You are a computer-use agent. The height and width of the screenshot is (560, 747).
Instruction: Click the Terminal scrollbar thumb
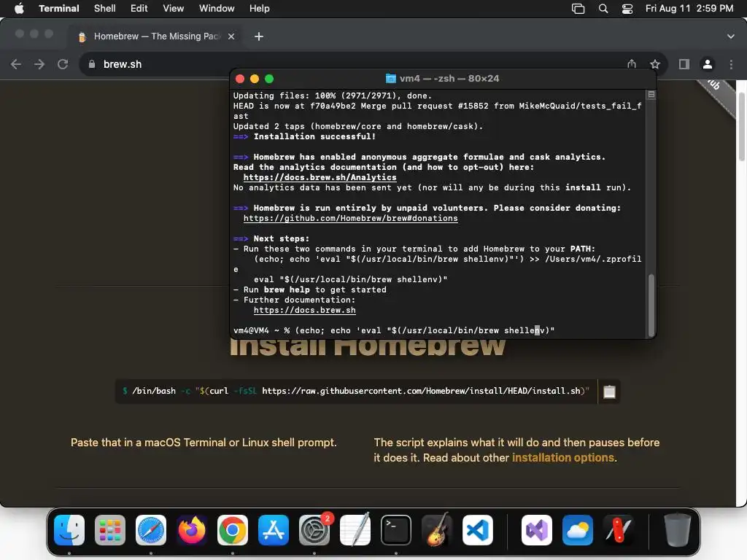click(651, 305)
